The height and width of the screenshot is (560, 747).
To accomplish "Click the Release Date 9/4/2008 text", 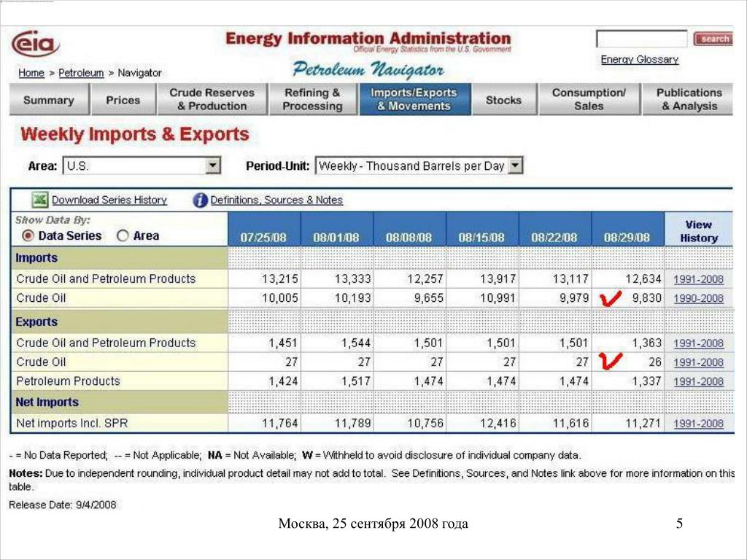I will (x=63, y=505).
